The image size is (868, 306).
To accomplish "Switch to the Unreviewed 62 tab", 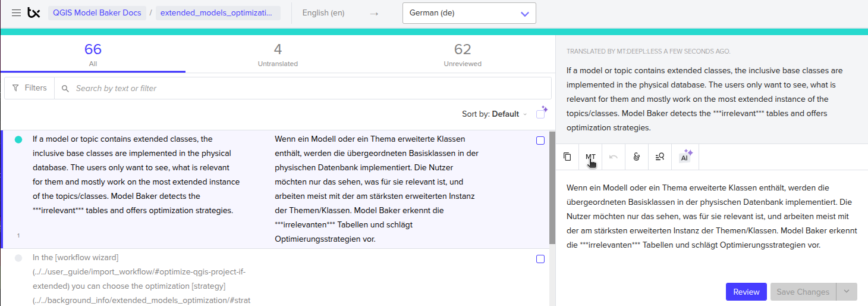I will coord(463,55).
